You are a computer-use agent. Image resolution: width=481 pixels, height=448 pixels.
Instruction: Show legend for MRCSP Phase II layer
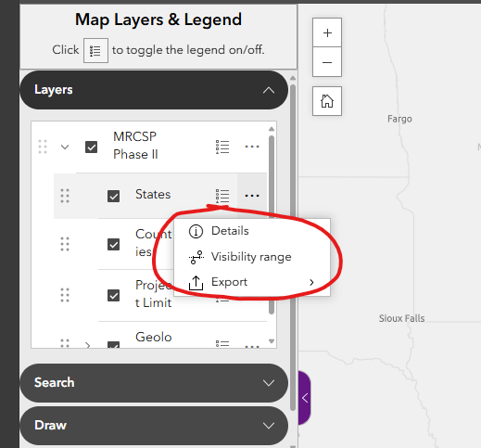coord(222,147)
